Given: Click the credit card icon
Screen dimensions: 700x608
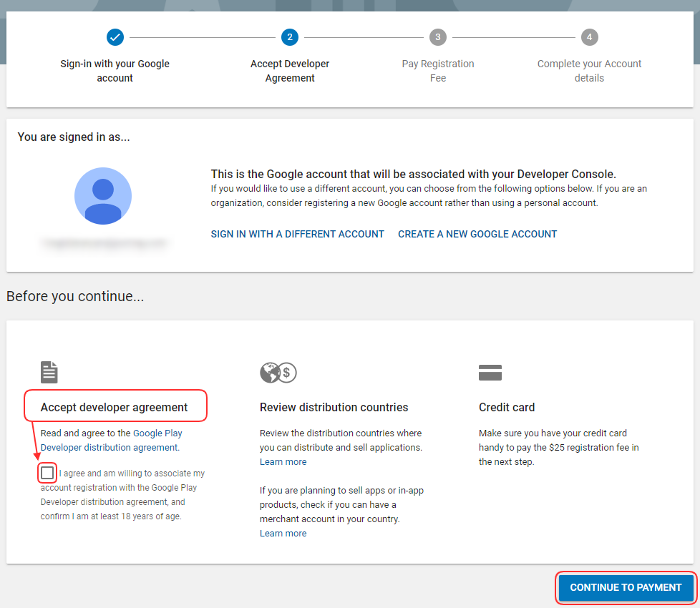Looking at the screenshot, I should pos(490,373).
